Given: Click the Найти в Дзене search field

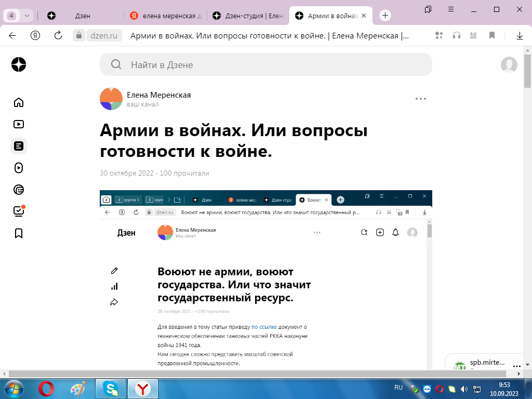Looking at the screenshot, I should (x=266, y=64).
